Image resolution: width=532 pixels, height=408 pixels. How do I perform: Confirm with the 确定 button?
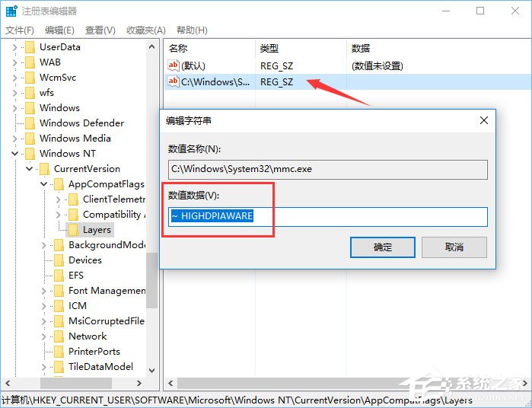383,247
